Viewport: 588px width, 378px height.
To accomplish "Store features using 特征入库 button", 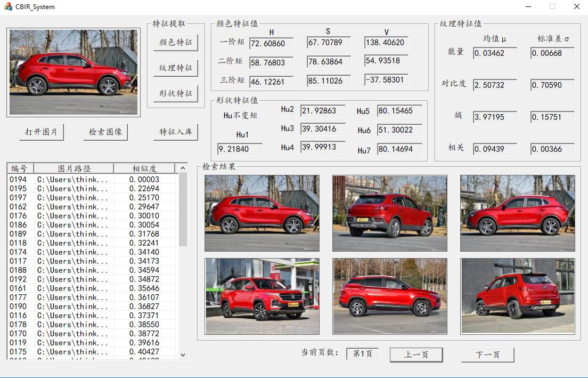I will click(176, 132).
